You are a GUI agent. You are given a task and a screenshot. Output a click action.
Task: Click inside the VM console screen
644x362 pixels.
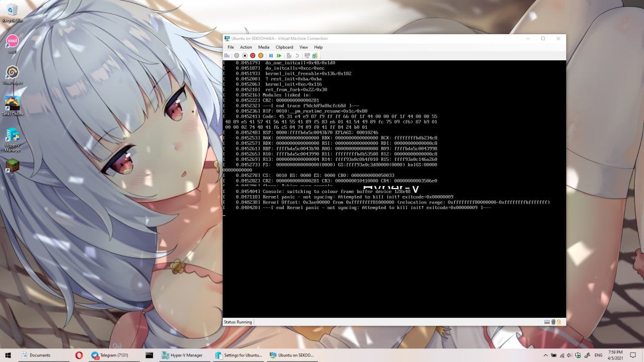click(394, 189)
